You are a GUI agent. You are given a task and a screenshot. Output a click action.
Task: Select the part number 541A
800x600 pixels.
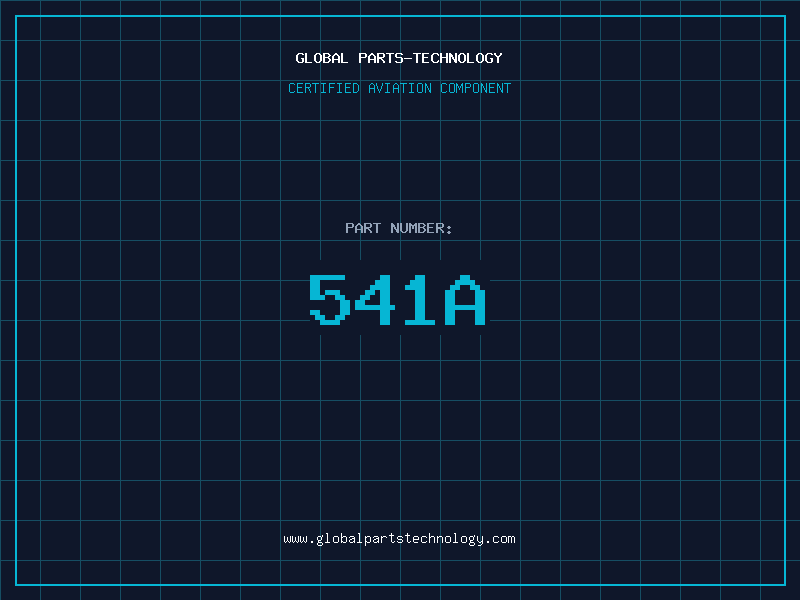coord(397,299)
